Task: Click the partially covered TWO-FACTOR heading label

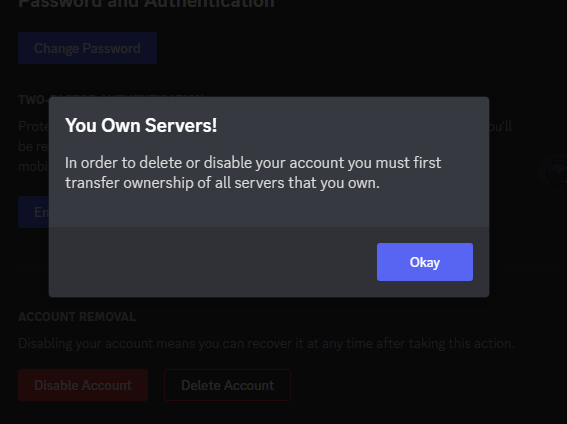Action: (x=33, y=100)
